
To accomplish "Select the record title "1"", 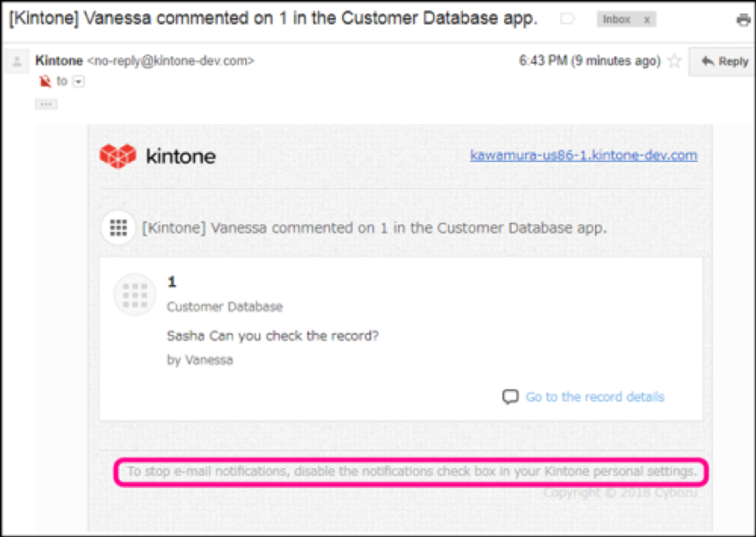I will click(x=172, y=282).
